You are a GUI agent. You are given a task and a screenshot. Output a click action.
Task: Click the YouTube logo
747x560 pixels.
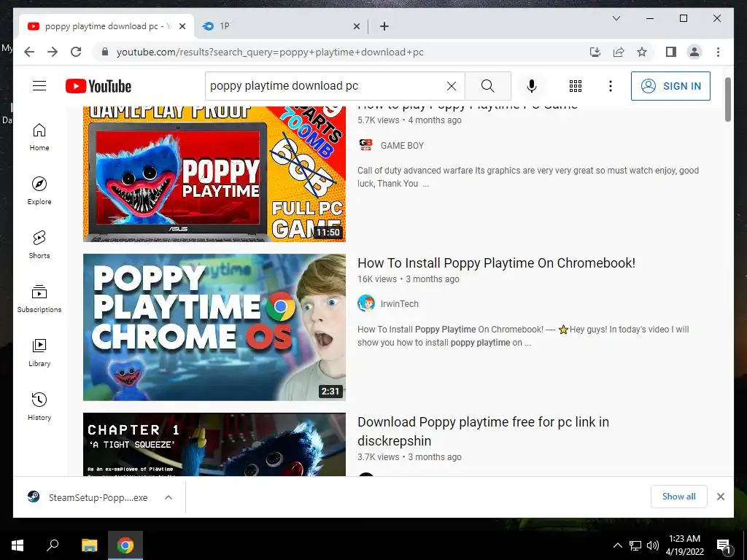tap(98, 86)
